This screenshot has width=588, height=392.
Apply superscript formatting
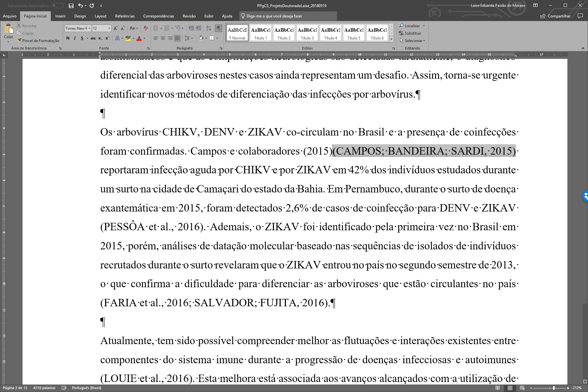tap(107, 38)
